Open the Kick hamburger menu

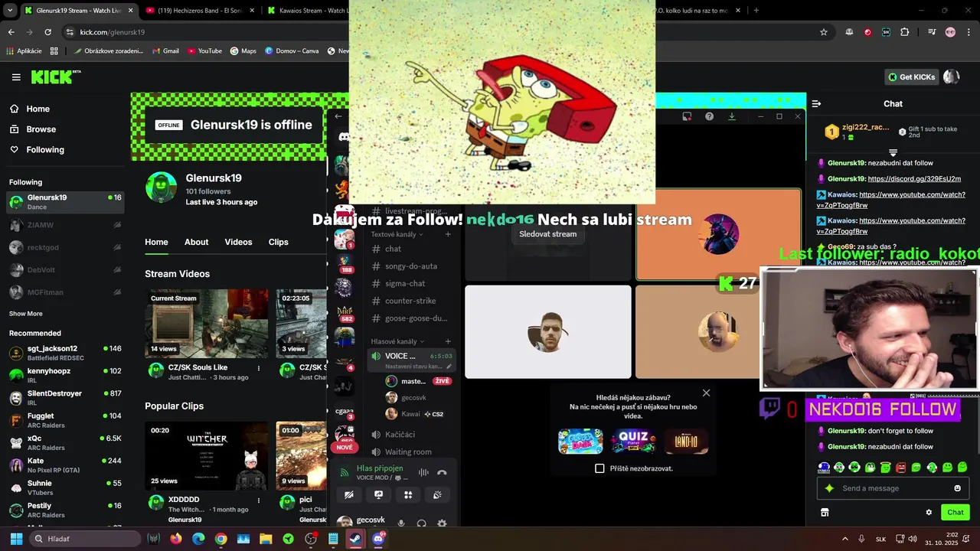pyautogui.click(x=16, y=77)
